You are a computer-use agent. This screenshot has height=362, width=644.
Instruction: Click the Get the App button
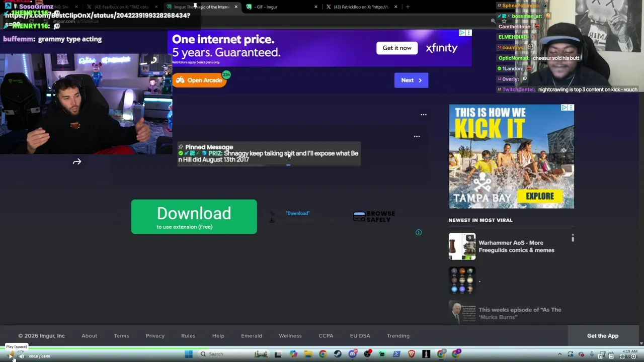pyautogui.click(x=603, y=336)
